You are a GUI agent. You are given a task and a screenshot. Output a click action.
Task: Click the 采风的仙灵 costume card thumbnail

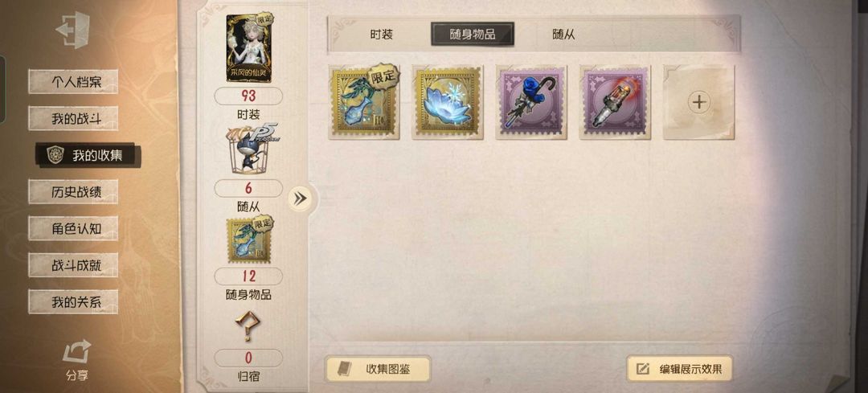(x=248, y=48)
